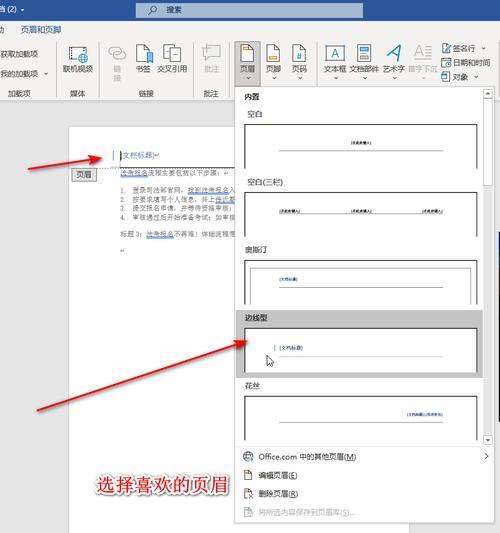This screenshot has height=533, width=500.
Task: Insert WordArt (艺术字)
Action: coord(394,63)
